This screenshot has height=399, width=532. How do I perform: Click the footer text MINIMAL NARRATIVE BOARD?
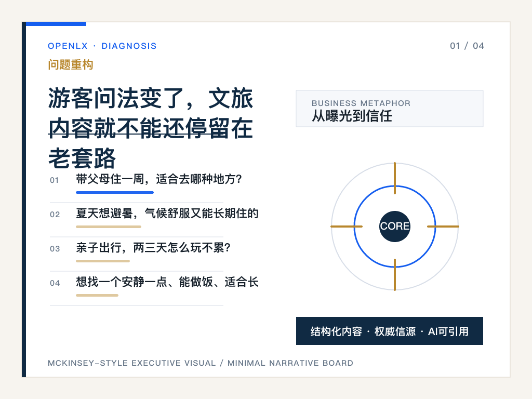(290, 363)
